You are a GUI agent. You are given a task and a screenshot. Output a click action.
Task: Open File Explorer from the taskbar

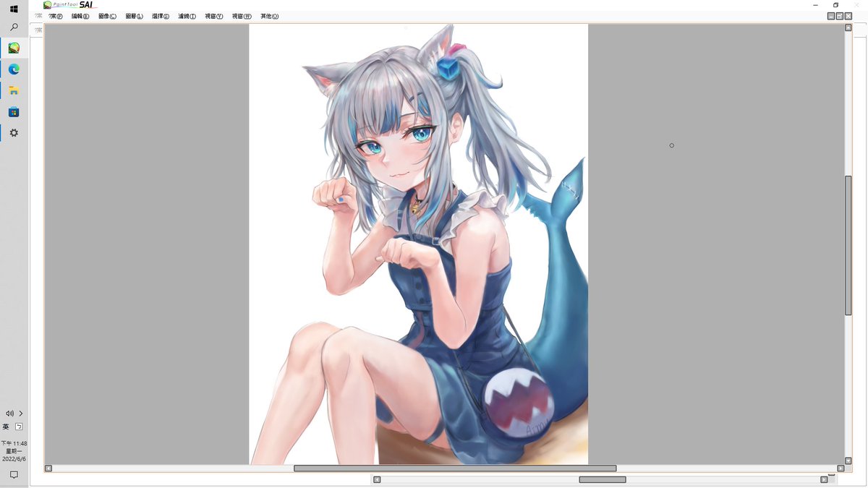(14, 90)
